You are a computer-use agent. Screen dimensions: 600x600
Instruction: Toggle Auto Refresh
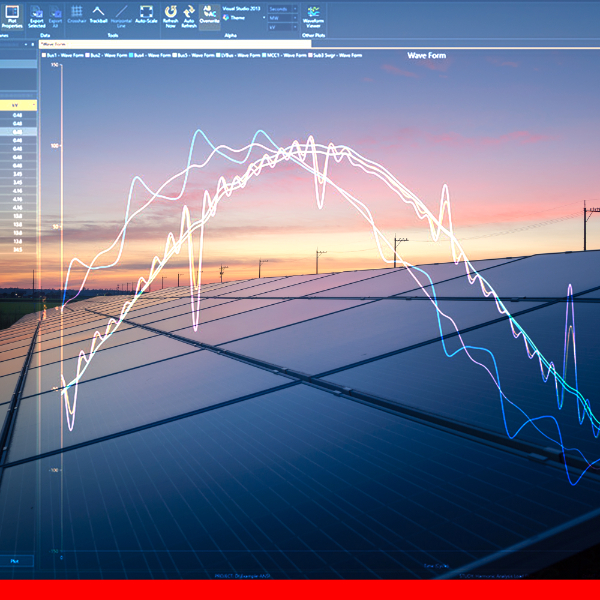(x=189, y=13)
